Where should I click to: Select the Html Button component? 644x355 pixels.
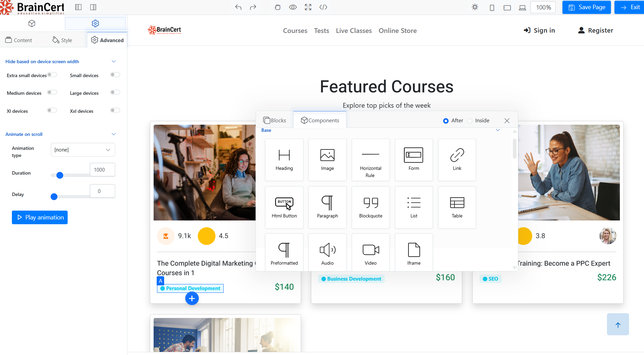pos(284,207)
